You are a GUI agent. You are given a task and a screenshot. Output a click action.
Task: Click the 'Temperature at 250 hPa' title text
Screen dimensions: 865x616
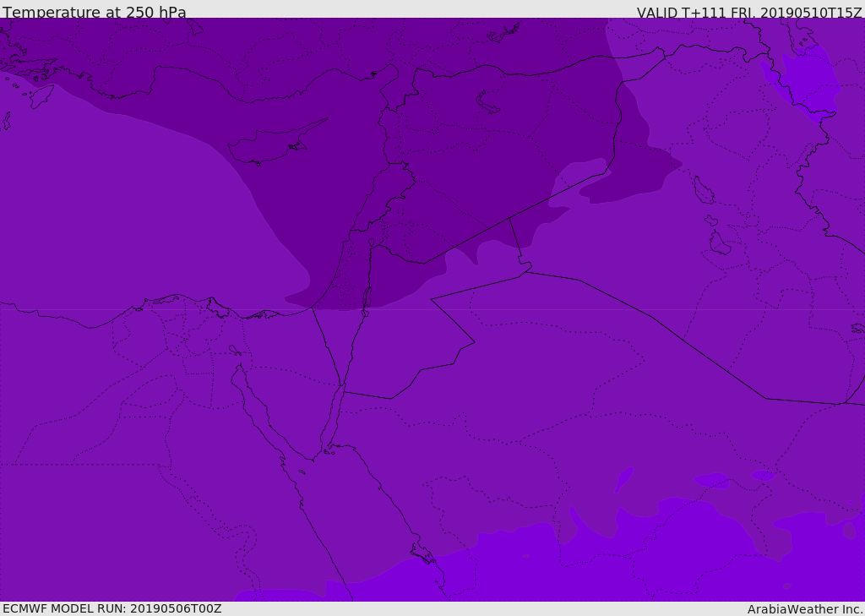pyautogui.click(x=95, y=12)
